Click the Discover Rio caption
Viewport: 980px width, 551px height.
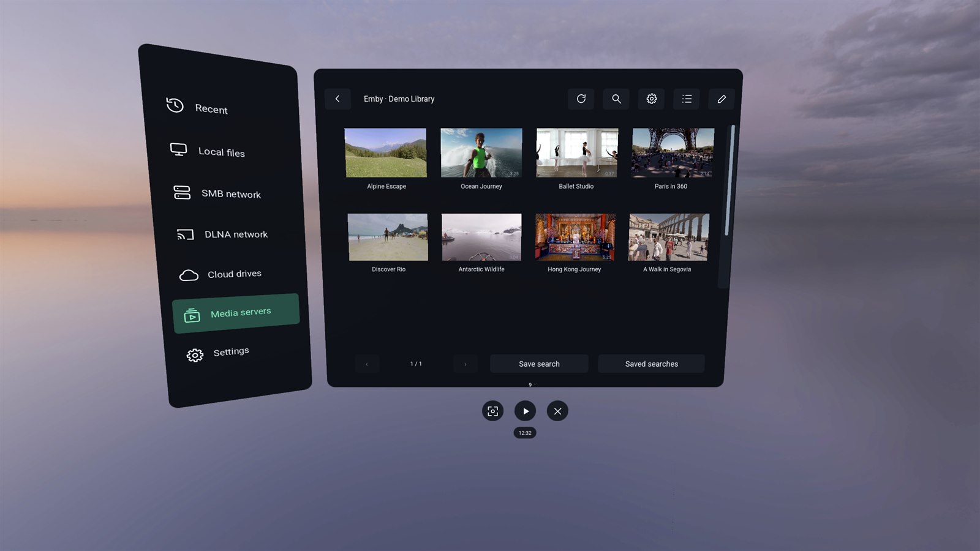pyautogui.click(x=388, y=269)
